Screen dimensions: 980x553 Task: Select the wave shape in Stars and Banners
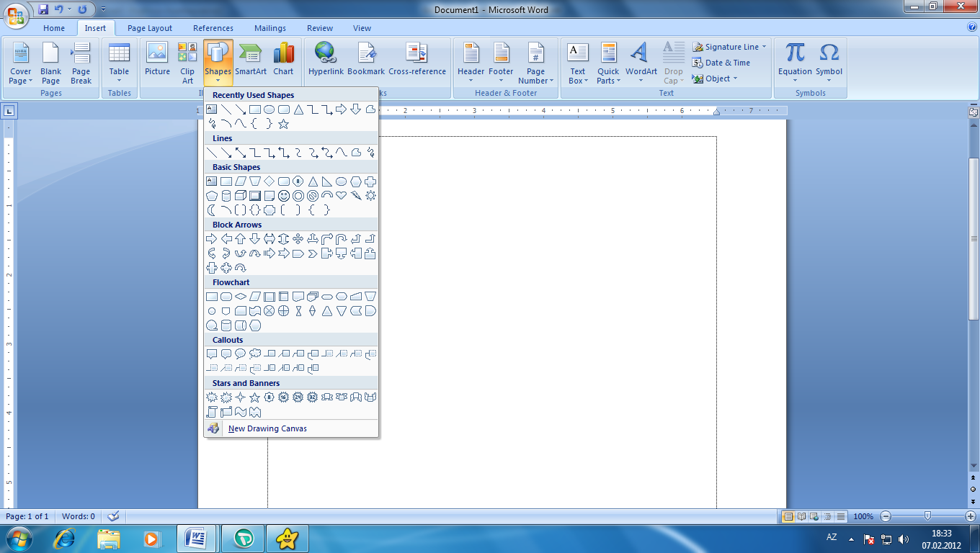click(x=241, y=412)
